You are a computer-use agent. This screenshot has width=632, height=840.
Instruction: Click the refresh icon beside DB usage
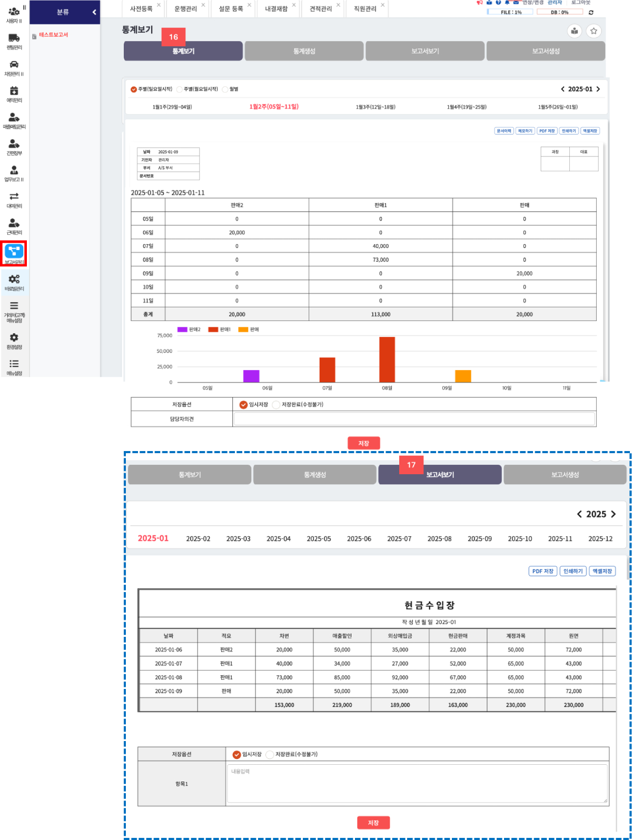coord(591,12)
